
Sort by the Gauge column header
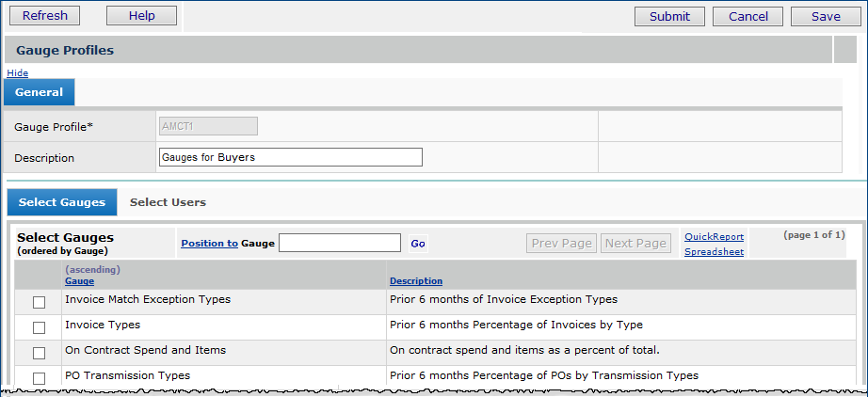click(79, 281)
